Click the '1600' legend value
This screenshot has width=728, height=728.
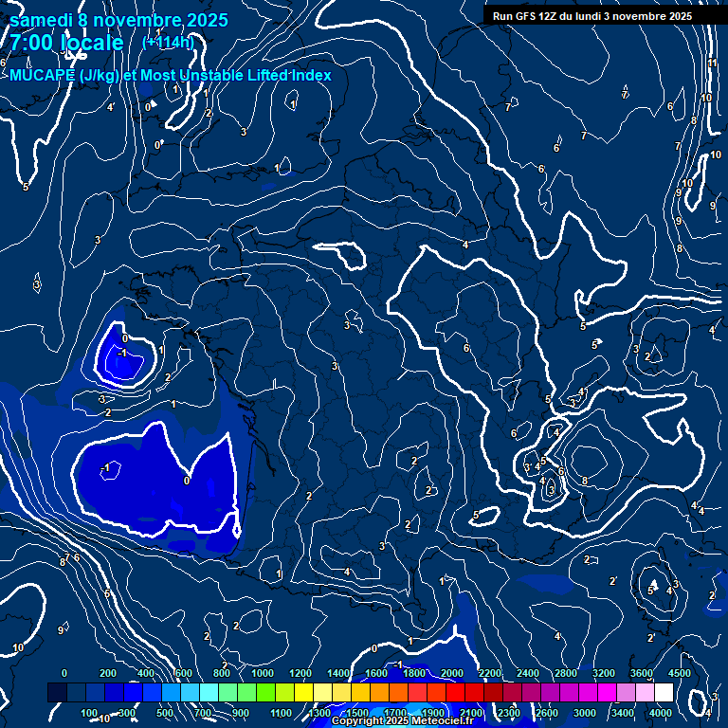pyautogui.click(x=376, y=673)
